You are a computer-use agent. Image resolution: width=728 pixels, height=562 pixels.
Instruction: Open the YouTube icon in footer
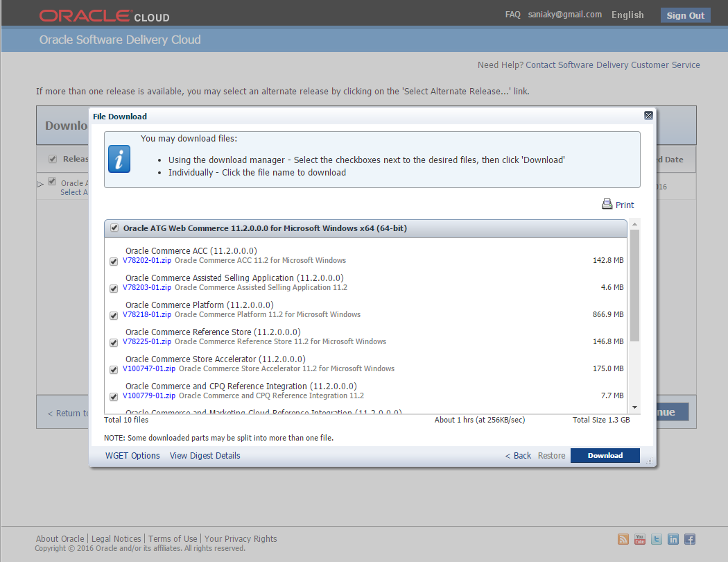[640, 539]
